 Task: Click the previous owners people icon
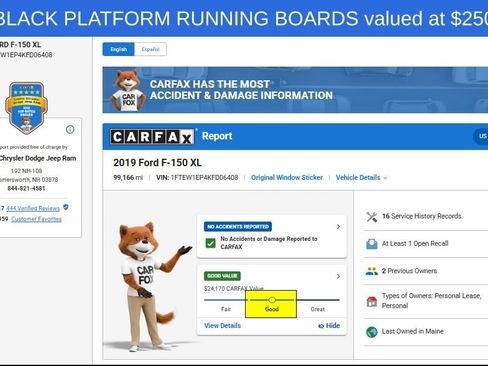click(x=372, y=271)
